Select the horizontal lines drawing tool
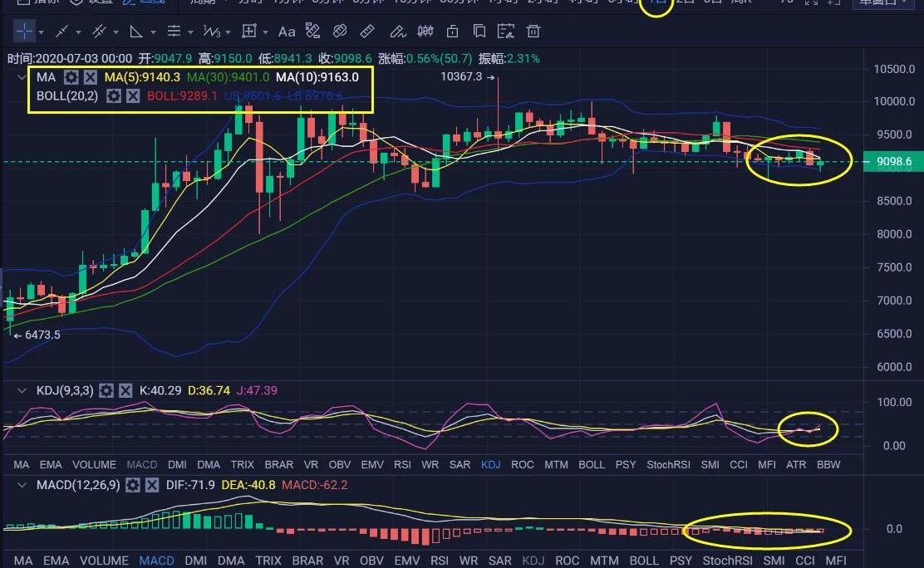This screenshot has height=568, width=924. point(174,32)
